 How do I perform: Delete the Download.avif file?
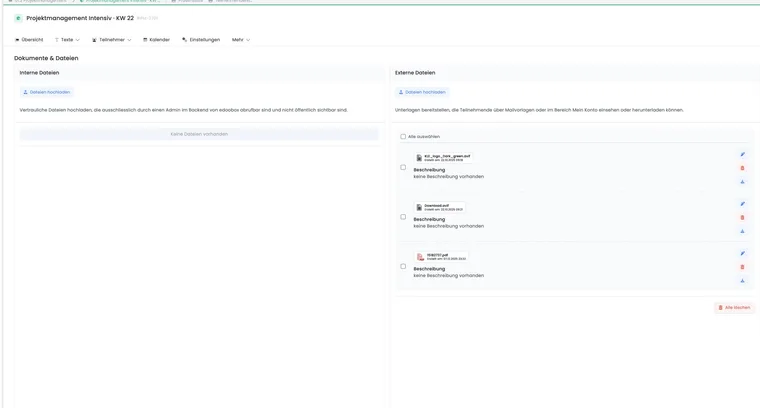coord(742,218)
